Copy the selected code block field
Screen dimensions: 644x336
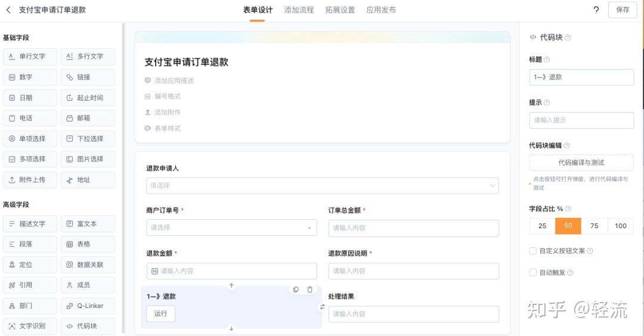coord(296,290)
